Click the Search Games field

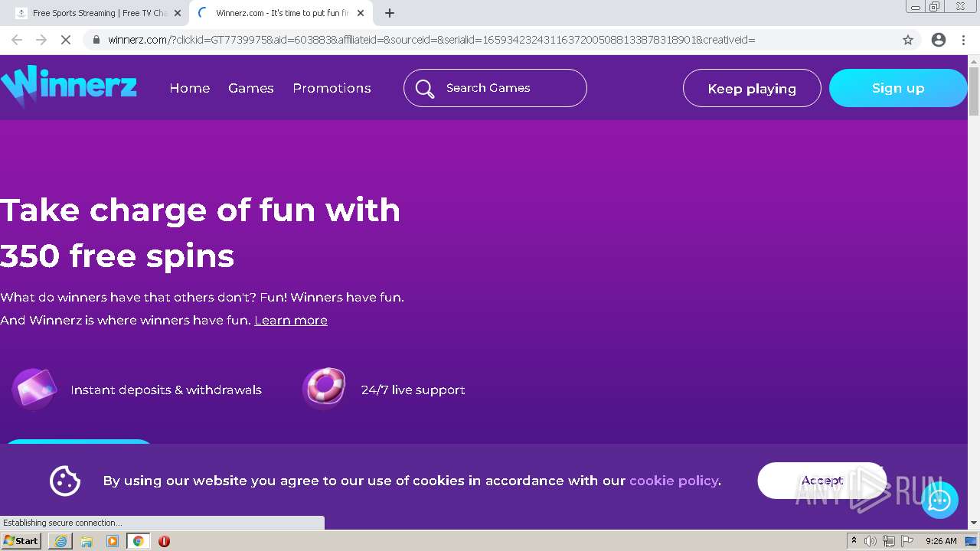pyautogui.click(x=495, y=88)
